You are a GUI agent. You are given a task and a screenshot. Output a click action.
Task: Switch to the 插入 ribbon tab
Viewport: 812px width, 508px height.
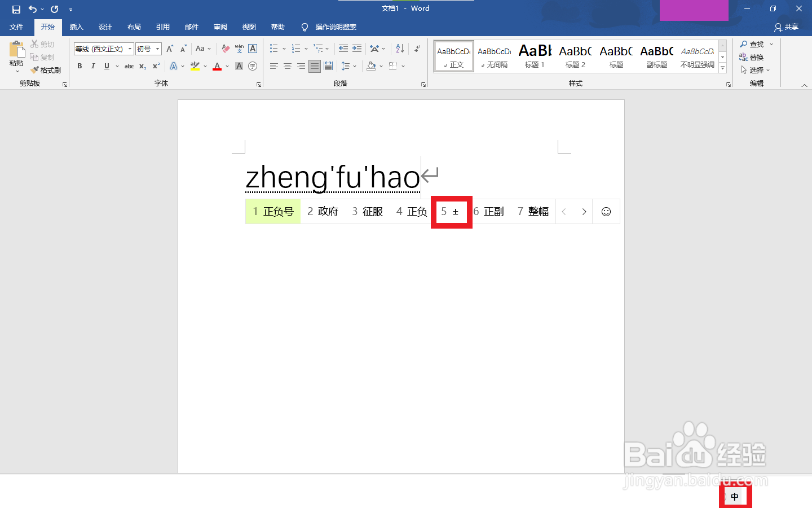[76, 27]
